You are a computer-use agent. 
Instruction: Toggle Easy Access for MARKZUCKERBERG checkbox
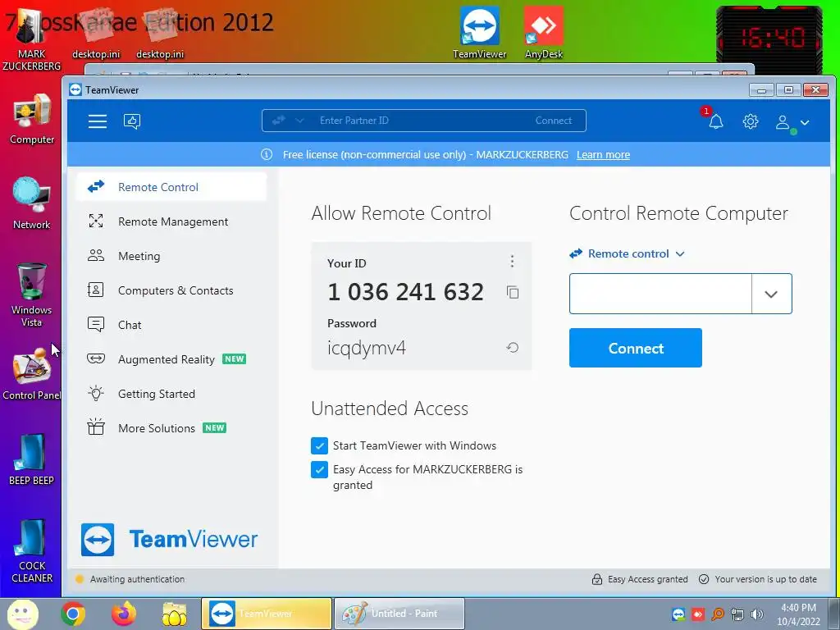[319, 469]
